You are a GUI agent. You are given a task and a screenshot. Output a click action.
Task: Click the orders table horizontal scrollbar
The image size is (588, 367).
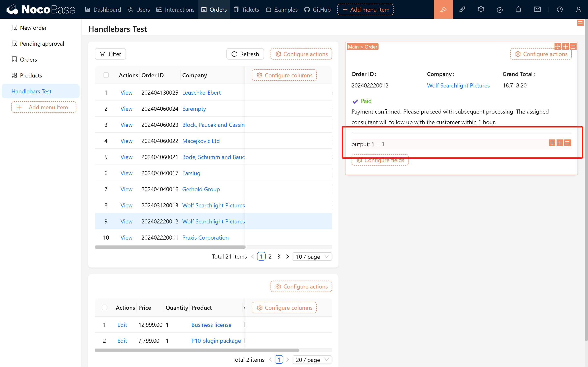coord(170,247)
